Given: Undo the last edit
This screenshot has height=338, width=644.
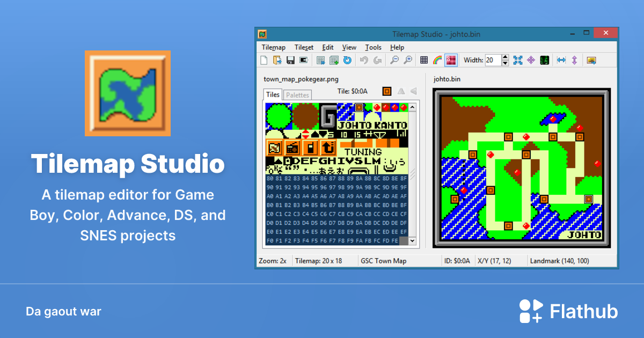Looking at the screenshot, I should 363,60.
